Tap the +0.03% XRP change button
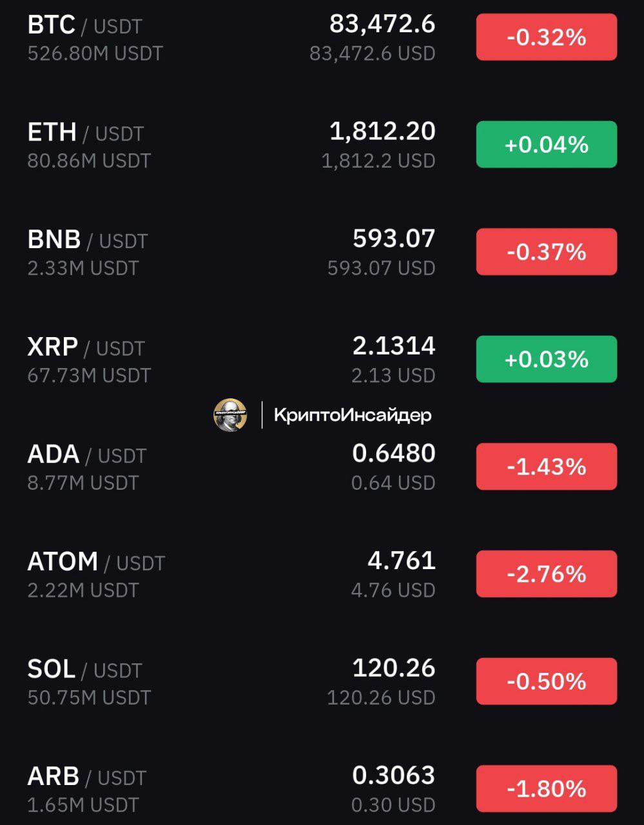The height and width of the screenshot is (825, 644). pyautogui.click(x=547, y=359)
